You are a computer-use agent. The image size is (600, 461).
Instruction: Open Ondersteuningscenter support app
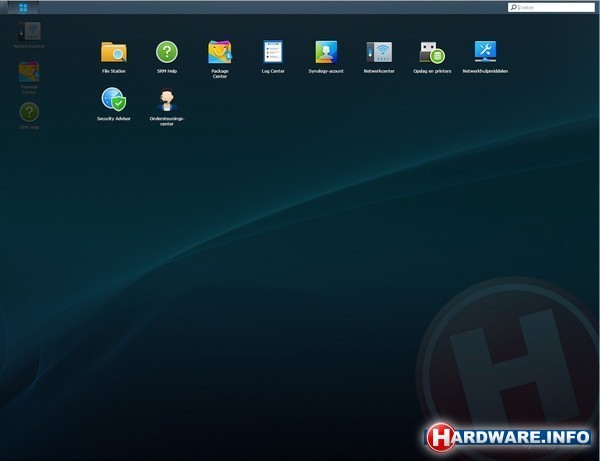pos(167,107)
